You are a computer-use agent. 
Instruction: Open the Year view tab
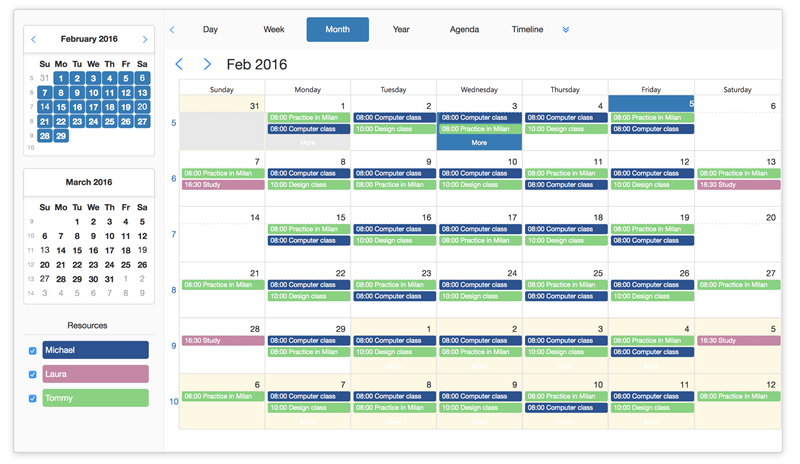click(401, 30)
